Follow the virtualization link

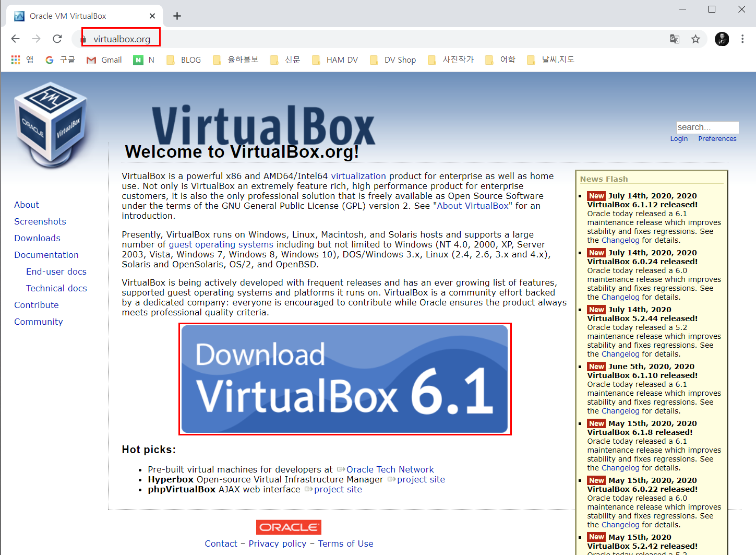[x=358, y=176]
